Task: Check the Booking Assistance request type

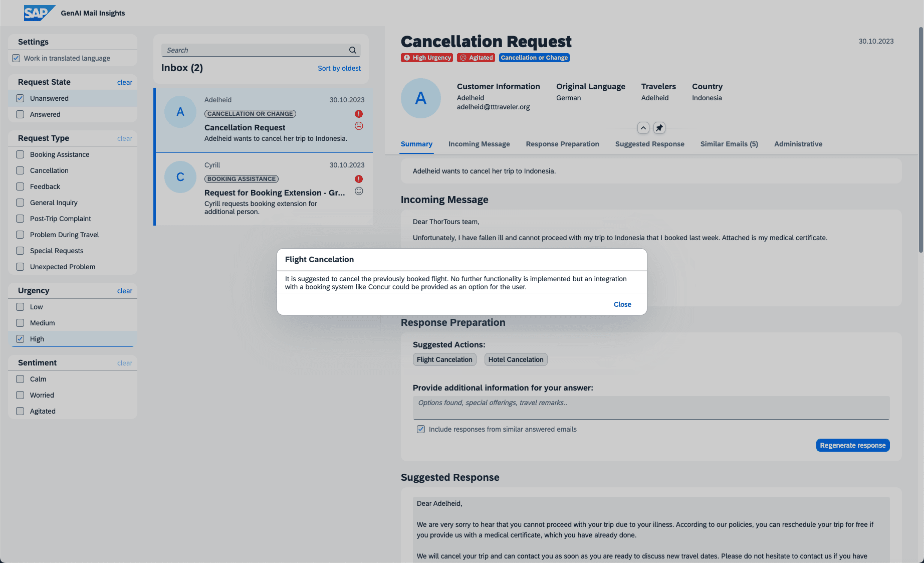Action: coord(20,154)
